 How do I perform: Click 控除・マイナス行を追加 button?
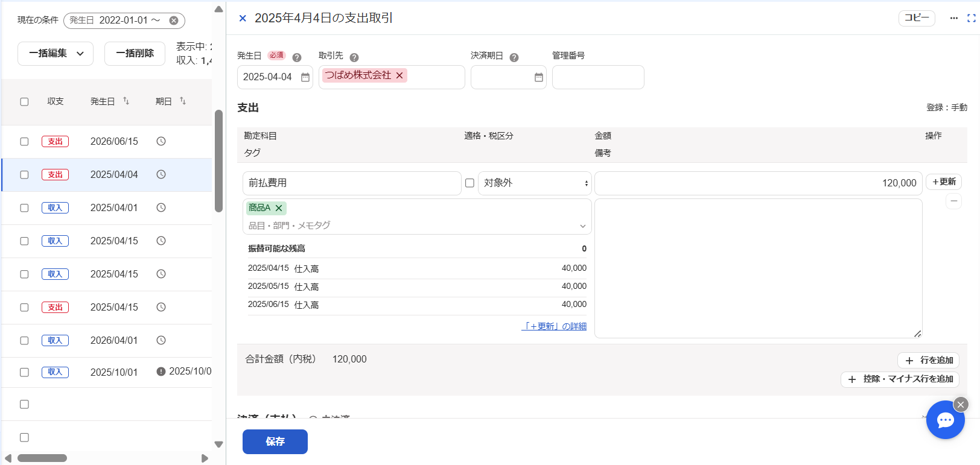tap(900, 379)
